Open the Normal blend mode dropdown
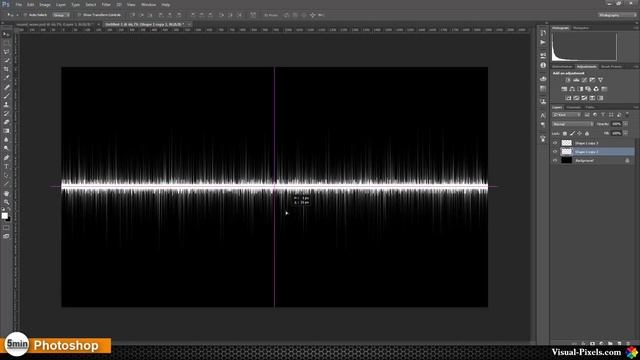Image resolution: width=640 pixels, height=360 pixels. coord(573,124)
